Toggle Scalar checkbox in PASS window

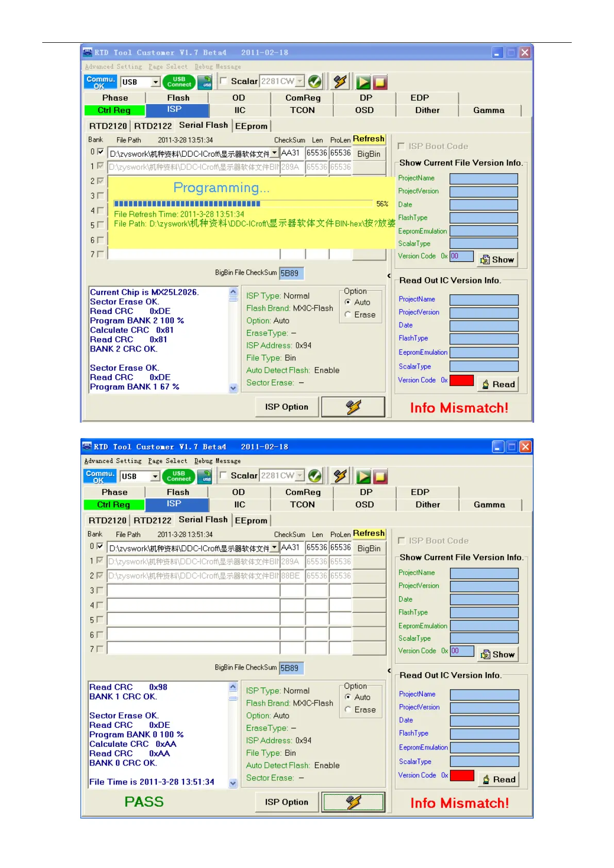coord(224,475)
